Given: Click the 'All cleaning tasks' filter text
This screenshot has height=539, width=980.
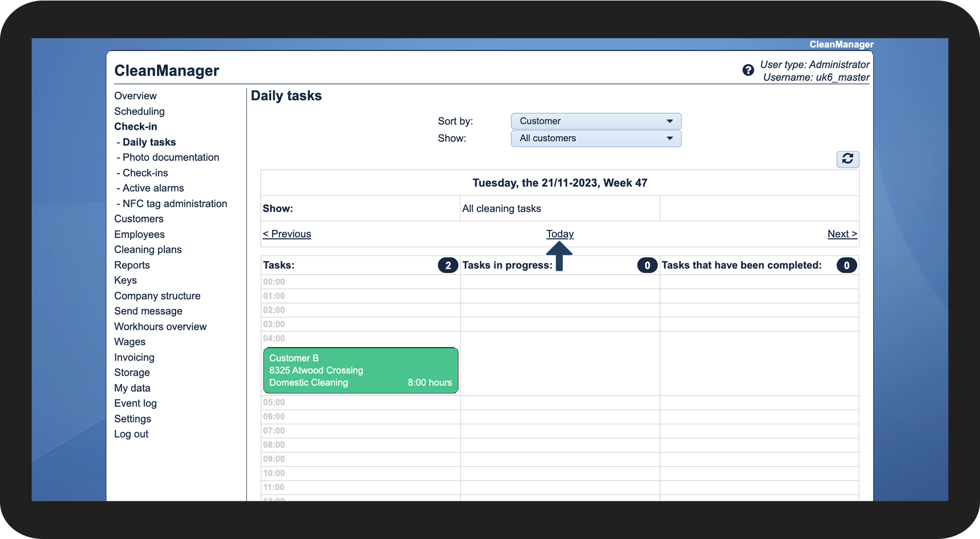Looking at the screenshot, I should tap(501, 209).
